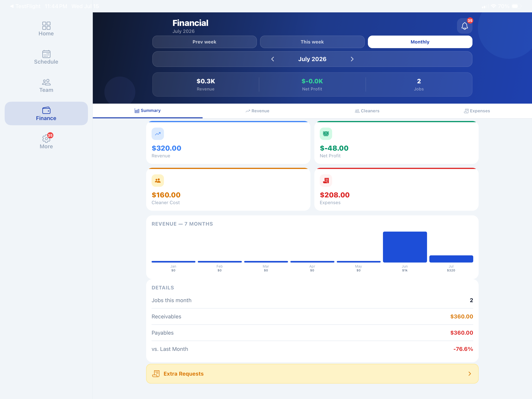Click the June revenue bar
The height and width of the screenshot is (399, 532).
(405, 247)
